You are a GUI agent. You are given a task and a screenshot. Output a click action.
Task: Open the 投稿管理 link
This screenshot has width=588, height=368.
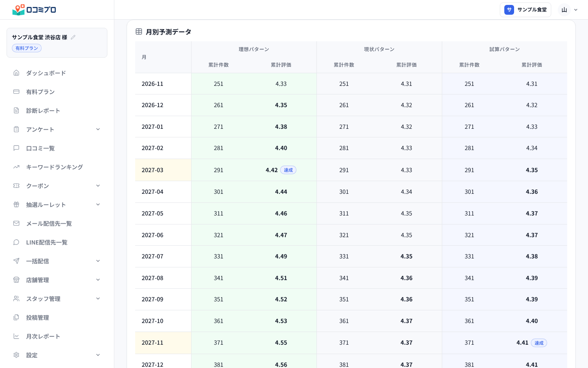[x=57, y=317]
